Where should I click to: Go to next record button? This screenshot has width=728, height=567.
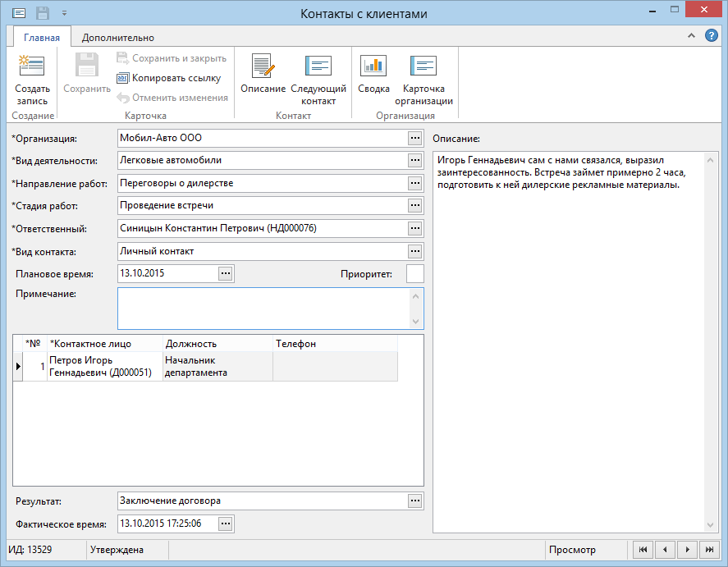(687, 550)
